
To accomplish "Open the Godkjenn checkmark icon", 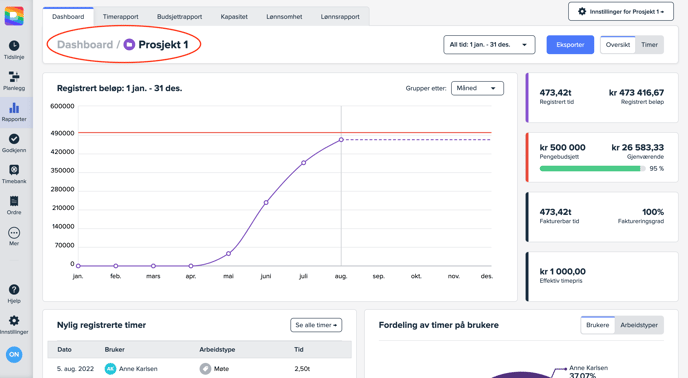I will click(14, 139).
